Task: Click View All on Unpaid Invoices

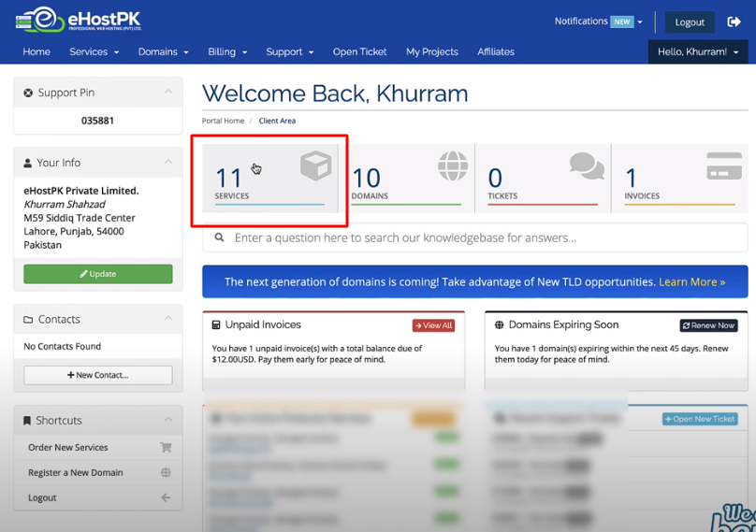Action: (x=433, y=325)
